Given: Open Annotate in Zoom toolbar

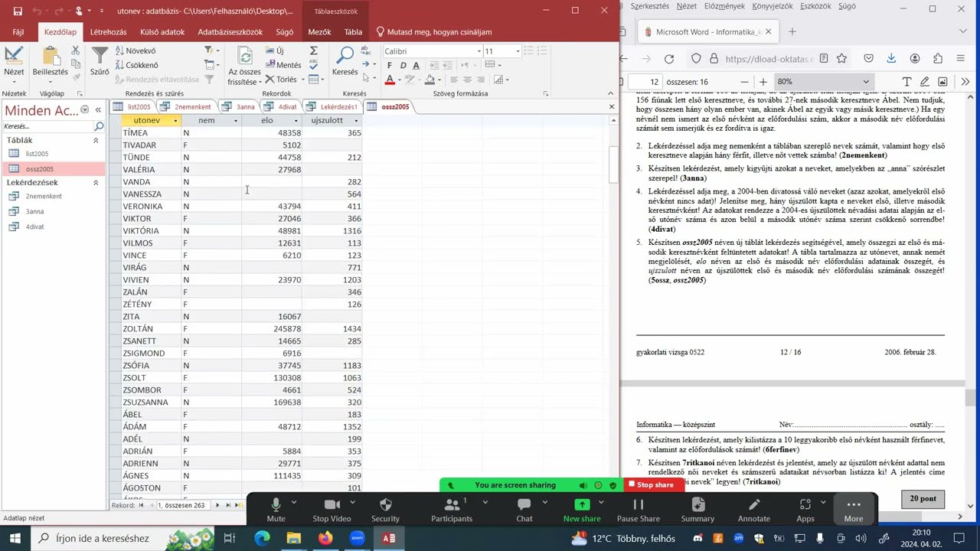Looking at the screenshot, I should (754, 510).
